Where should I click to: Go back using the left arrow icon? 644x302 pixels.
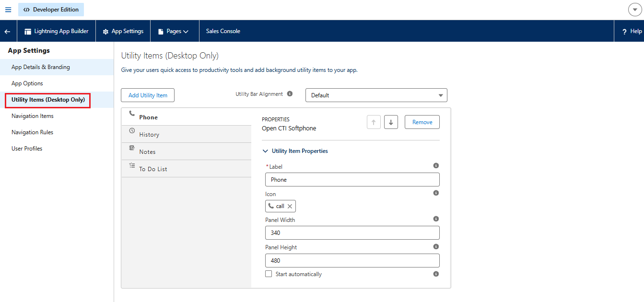[x=7, y=31]
